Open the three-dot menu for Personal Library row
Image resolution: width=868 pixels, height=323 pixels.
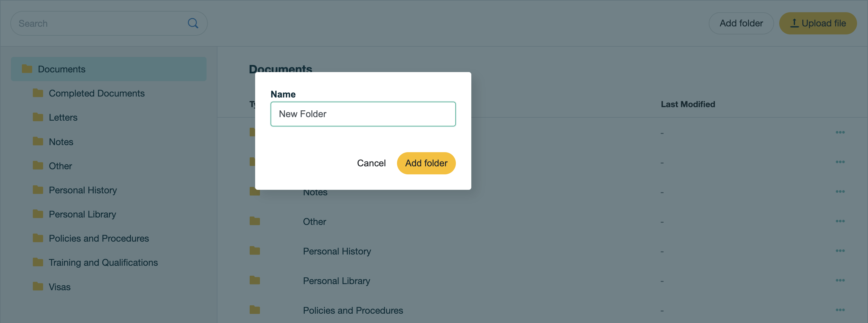840,281
